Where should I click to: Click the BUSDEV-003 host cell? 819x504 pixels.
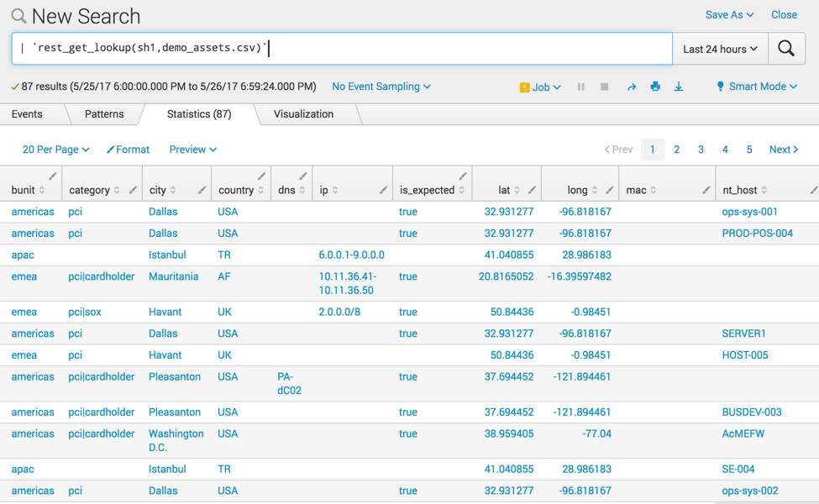(752, 412)
